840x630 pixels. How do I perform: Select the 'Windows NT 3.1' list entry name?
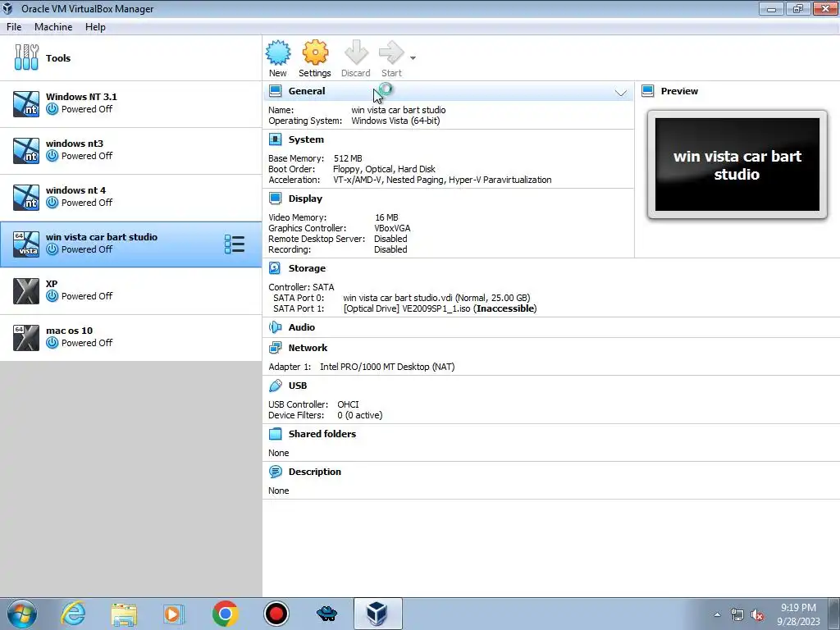pos(81,97)
